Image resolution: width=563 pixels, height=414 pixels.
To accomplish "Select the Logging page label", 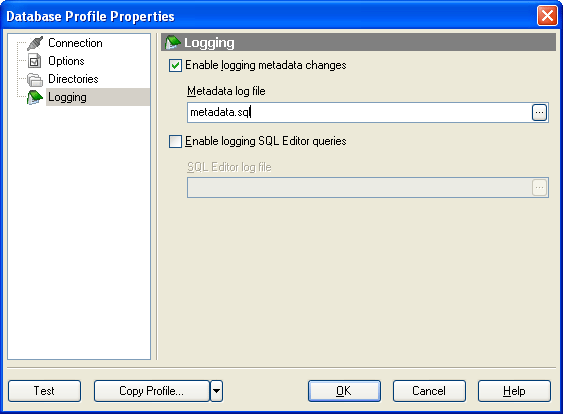I will tap(68, 97).
